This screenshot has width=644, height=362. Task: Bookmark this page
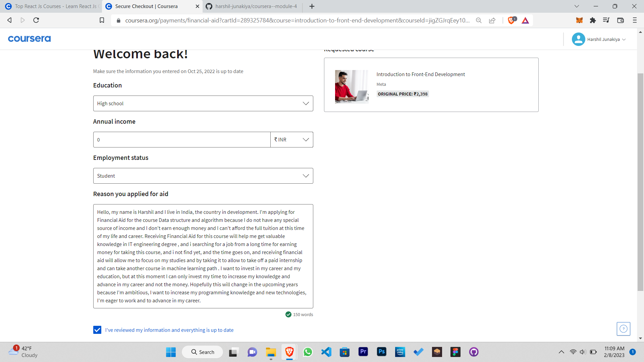click(102, 20)
